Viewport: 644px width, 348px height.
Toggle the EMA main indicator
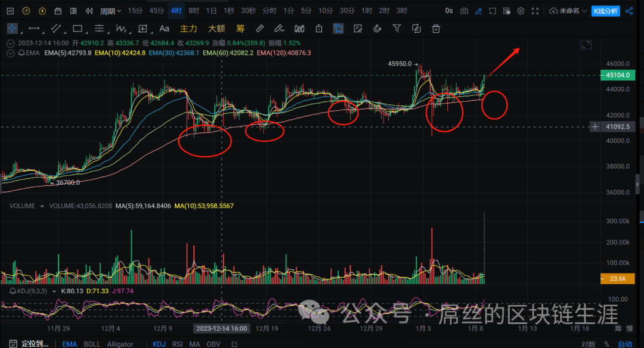pos(69,344)
